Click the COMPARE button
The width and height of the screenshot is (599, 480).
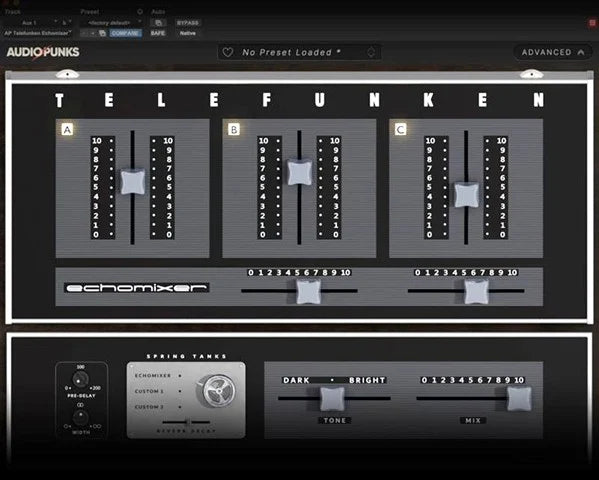(125, 33)
